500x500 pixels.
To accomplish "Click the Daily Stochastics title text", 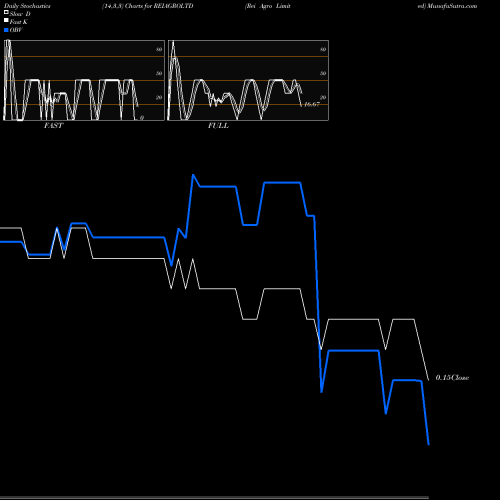I will tap(27, 6).
